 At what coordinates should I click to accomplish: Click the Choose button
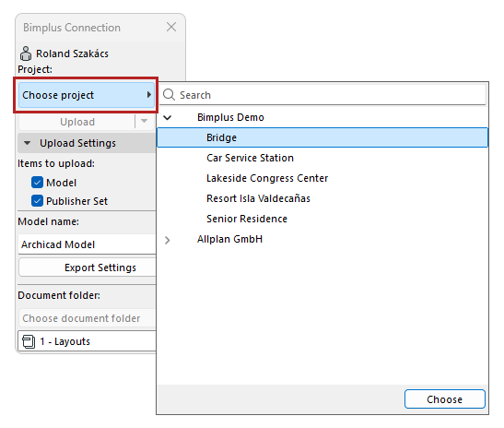[444, 399]
